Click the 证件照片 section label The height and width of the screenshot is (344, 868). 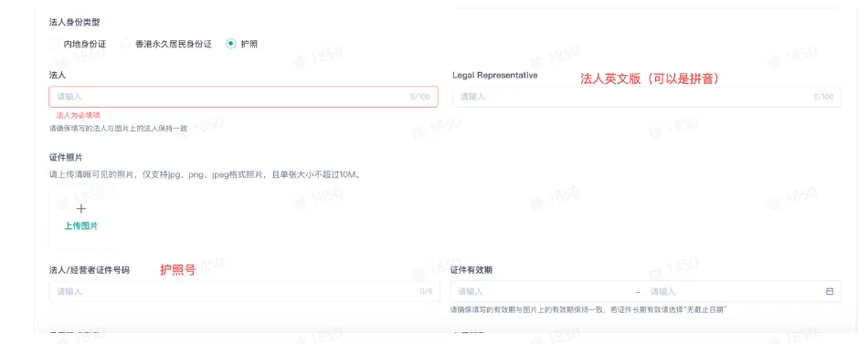pos(66,158)
